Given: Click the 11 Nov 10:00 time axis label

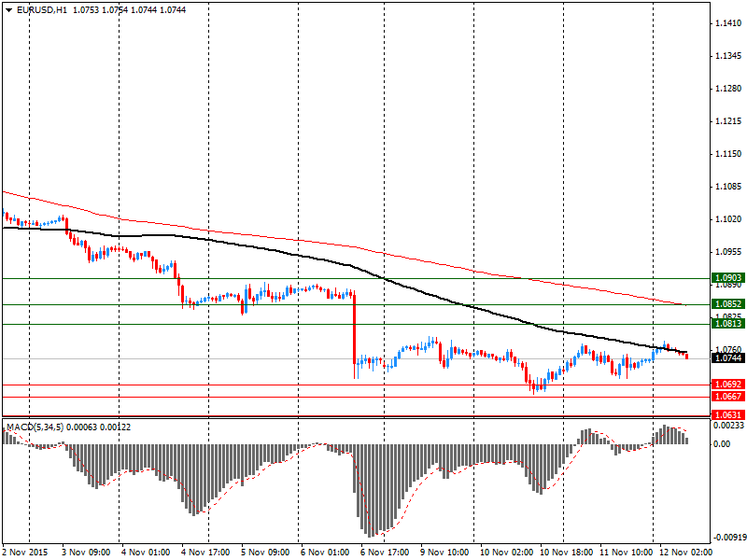Looking at the screenshot, I should [626, 553].
